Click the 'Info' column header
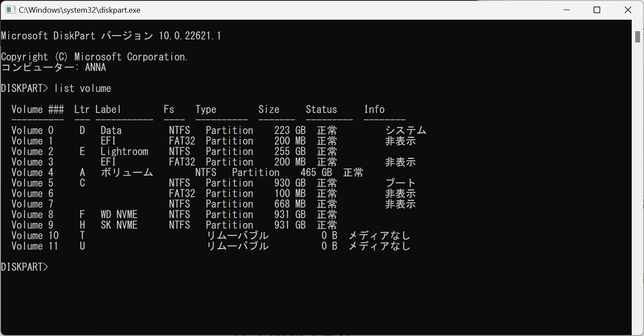 coord(374,110)
